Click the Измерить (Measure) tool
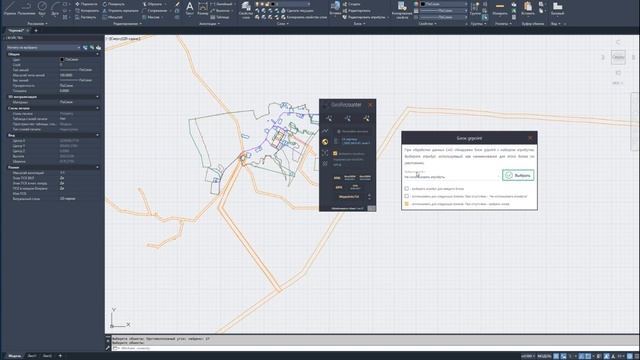Image resolution: width=640 pixels, height=360 pixels. click(500, 8)
